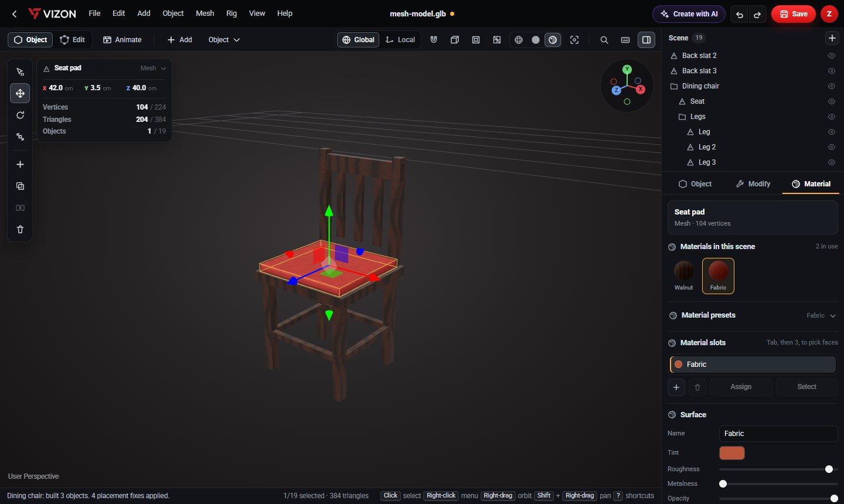Click the plus icon in left toolbar
The width and height of the screenshot is (844, 504).
tap(20, 165)
